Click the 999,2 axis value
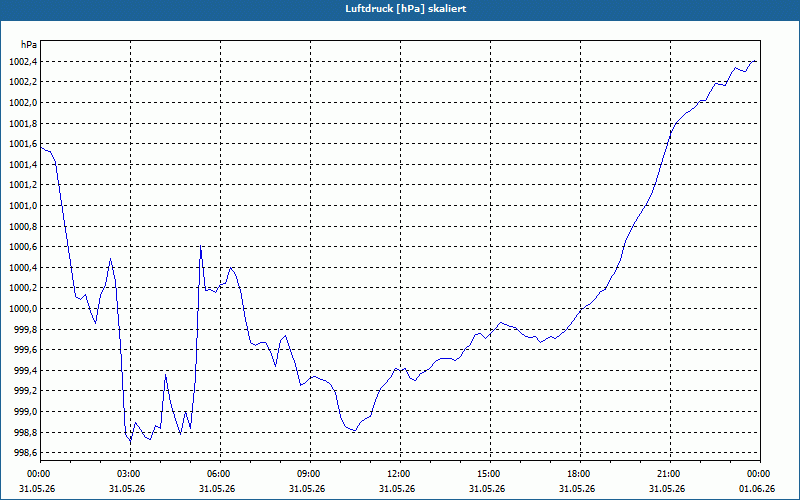The height and width of the screenshot is (500, 800). 25,391
